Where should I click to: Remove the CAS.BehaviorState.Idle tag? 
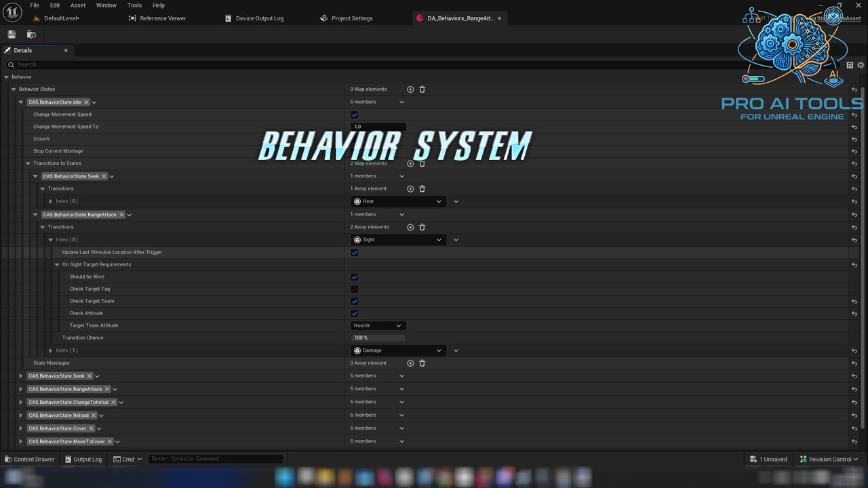(86, 102)
